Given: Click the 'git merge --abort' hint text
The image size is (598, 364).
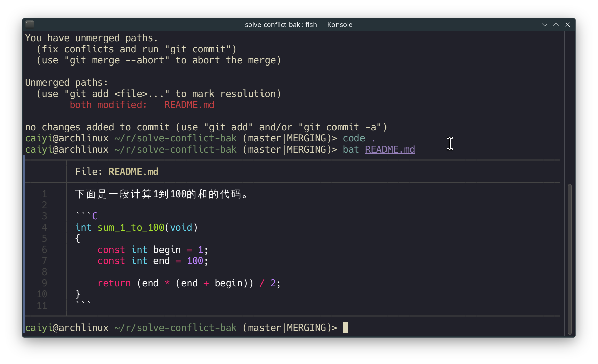Looking at the screenshot, I should (x=117, y=60).
